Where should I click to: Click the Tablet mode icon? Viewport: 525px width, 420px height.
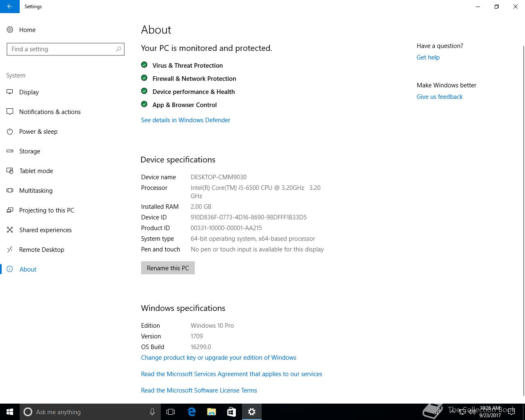(10, 171)
